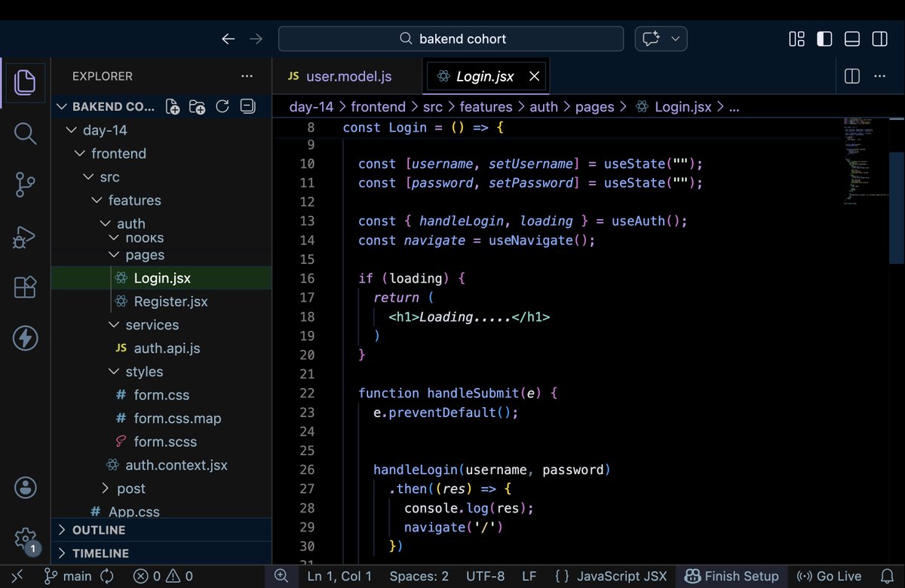Collapse all folders in Explorer

(x=247, y=106)
